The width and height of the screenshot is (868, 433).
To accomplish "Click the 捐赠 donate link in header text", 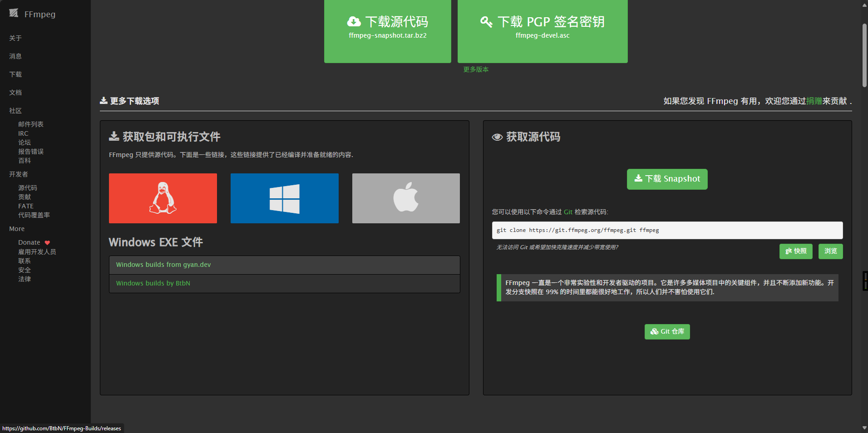I will 814,101.
